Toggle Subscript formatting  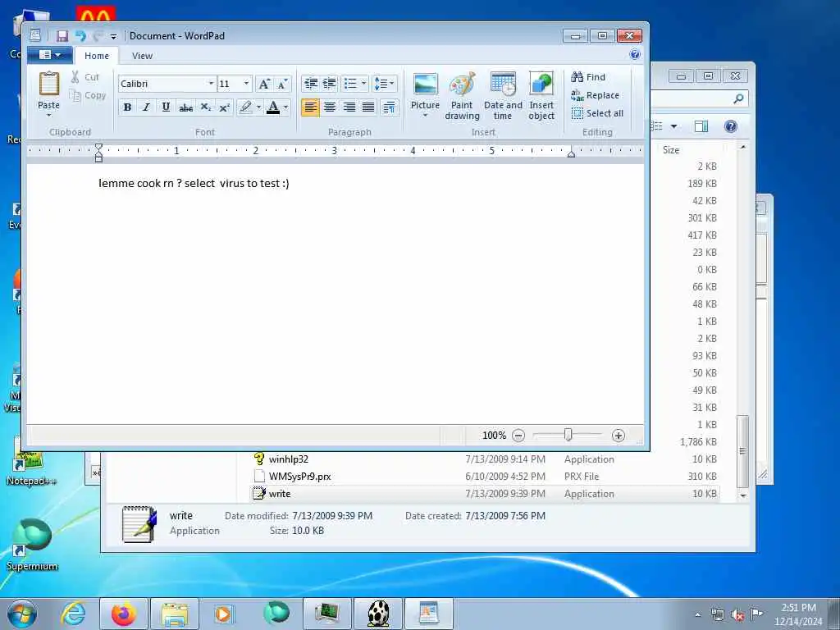206,107
